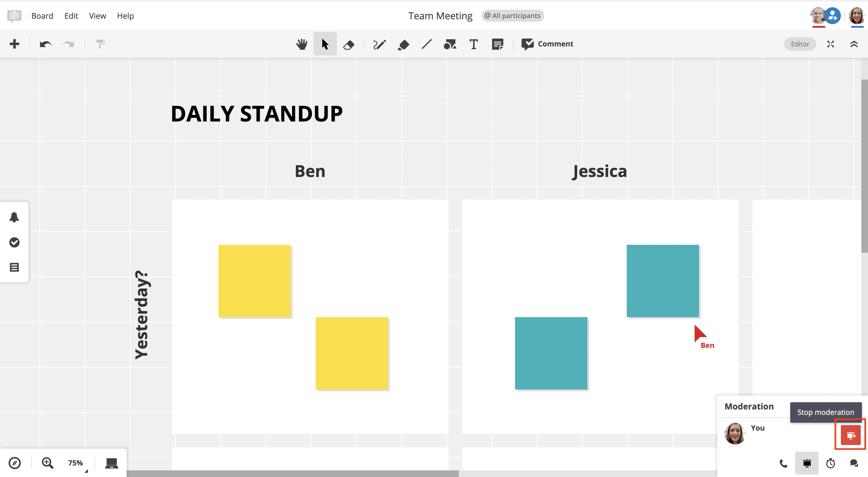Click the yellow sticky note in Ben's column
The width and height of the screenshot is (868, 477).
point(254,281)
